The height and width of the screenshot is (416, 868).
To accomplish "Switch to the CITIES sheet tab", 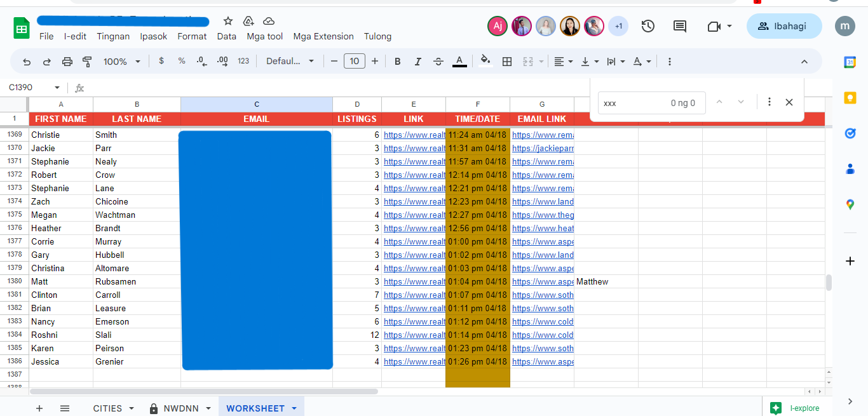I will [x=107, y=408].
